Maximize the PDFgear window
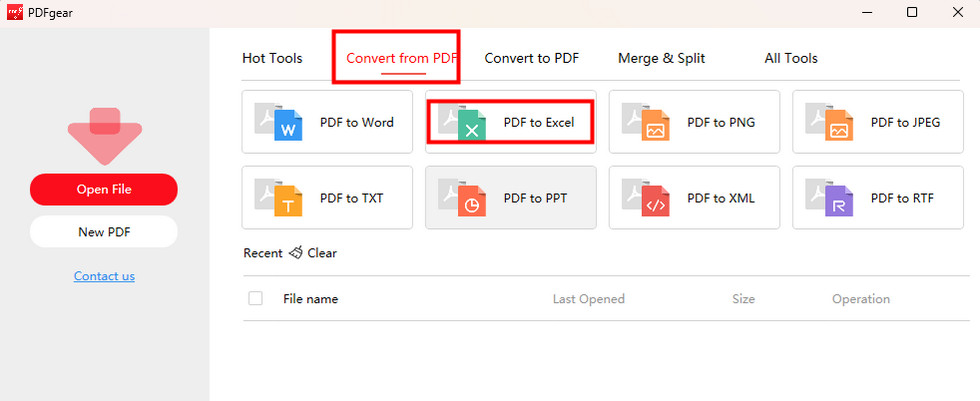The image size is (980, 401). 912,12
